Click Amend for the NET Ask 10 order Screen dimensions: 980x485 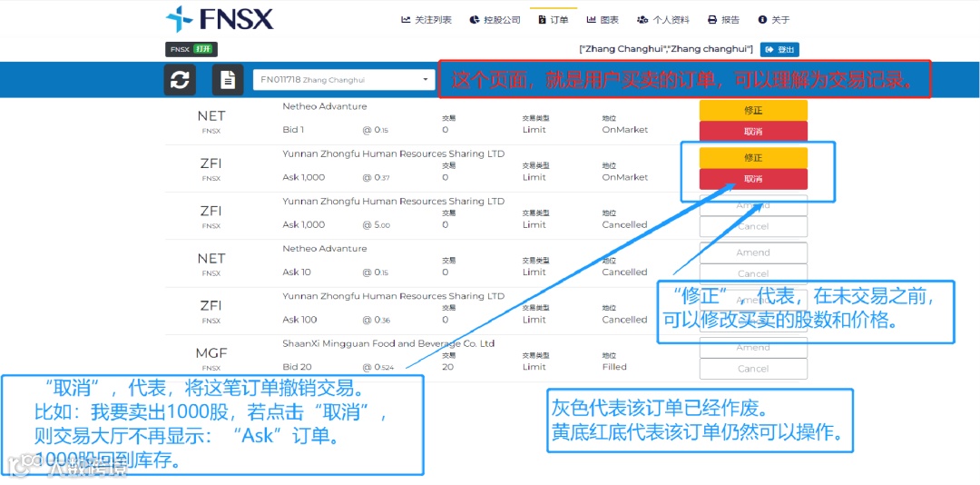(x=753, y=252)
